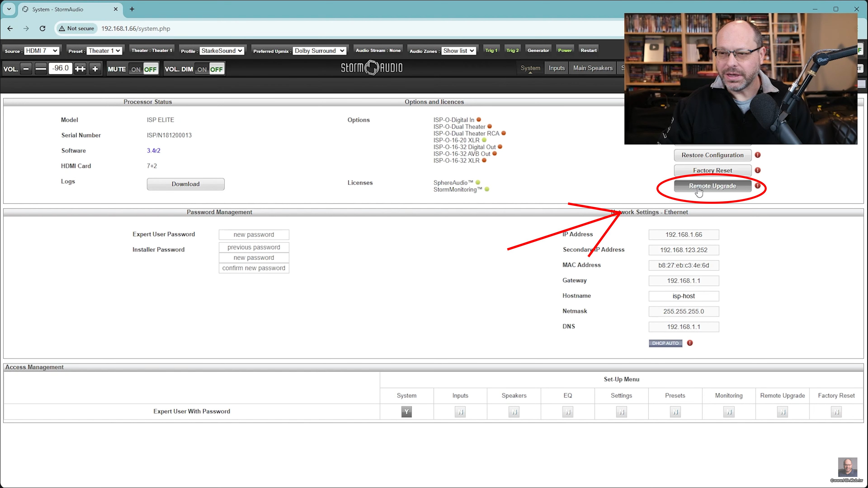Screen dimensions: 868x488
Task: Click the Restart button
Action: point(588,51)
